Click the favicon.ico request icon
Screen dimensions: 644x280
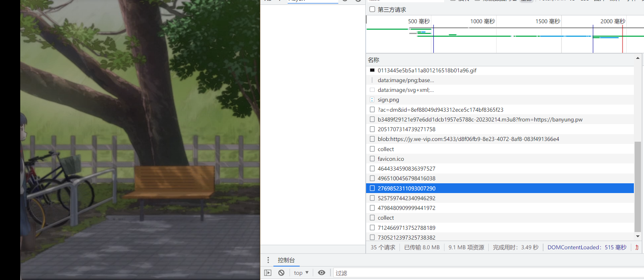[372, 159]
